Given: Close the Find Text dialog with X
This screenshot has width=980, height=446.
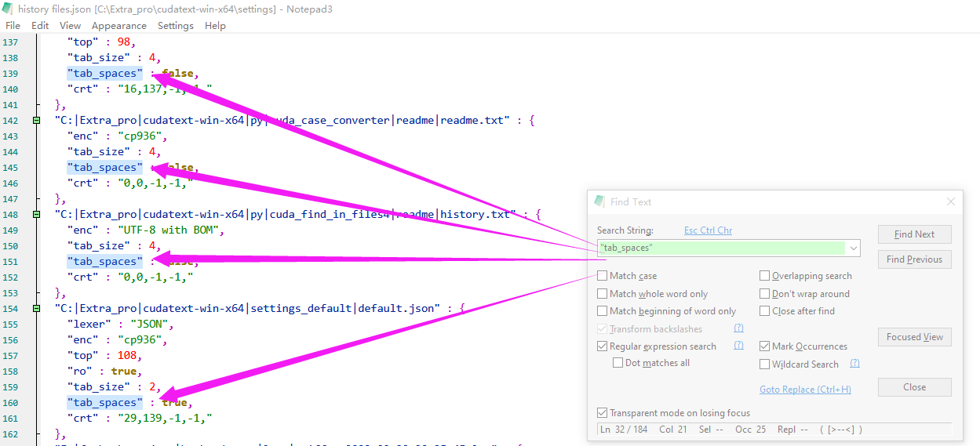Looking at the screenshot, I should [950, 201].
